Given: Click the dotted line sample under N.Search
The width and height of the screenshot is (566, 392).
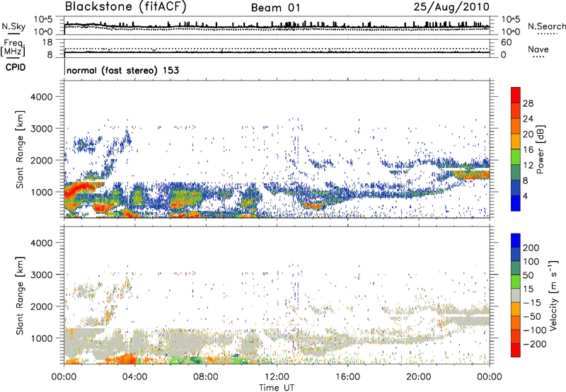Looking at the screenshot, I should pyautogui.click(x=547, y=33).
